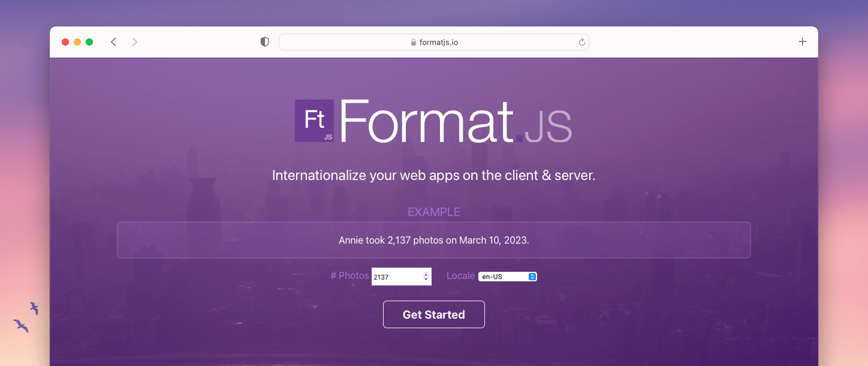Step the photos count arrows
The width and height of the screenshot is (868, 366).
(426, 277)
